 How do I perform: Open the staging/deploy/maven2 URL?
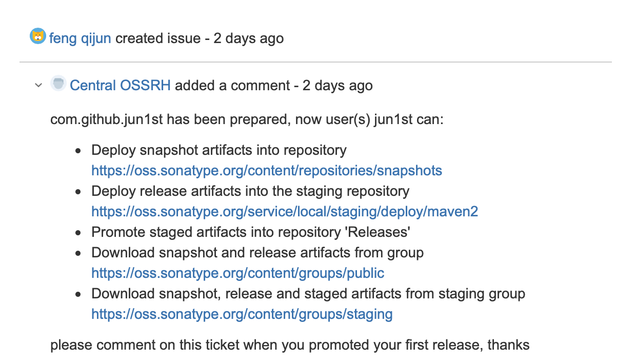[x=285, y=212]
